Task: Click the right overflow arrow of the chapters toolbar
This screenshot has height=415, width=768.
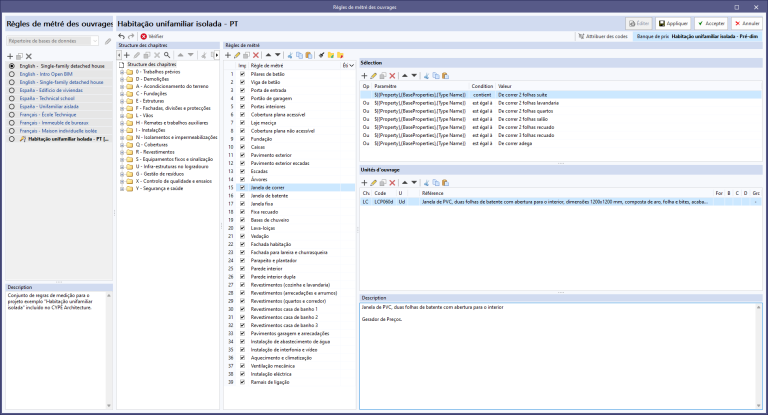Action: coord(217,55)
